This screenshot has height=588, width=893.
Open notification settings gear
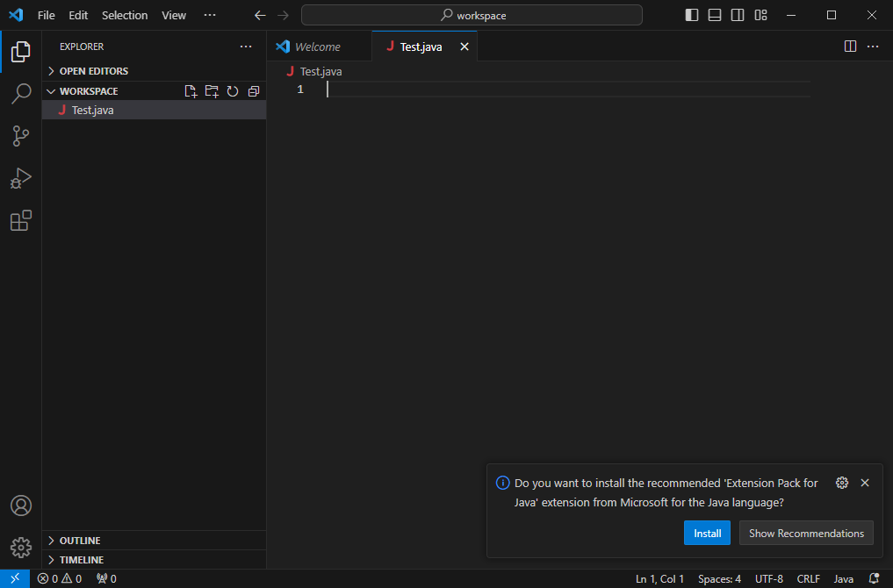[x=842, y=483]
